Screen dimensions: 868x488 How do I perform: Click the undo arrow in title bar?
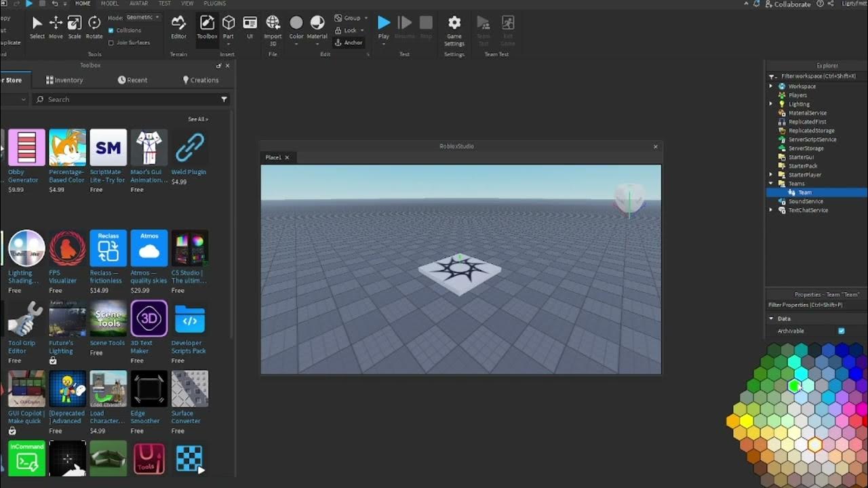click(x=55, y=3)
